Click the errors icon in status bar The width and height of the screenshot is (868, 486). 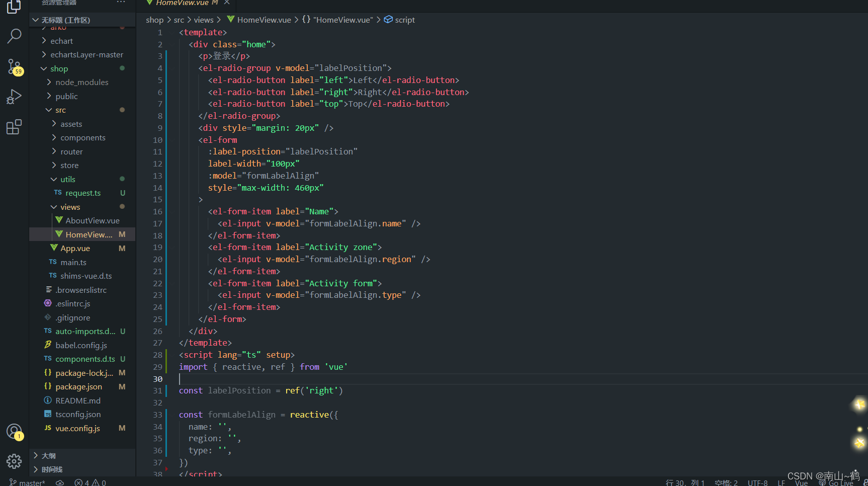[78, 482]
